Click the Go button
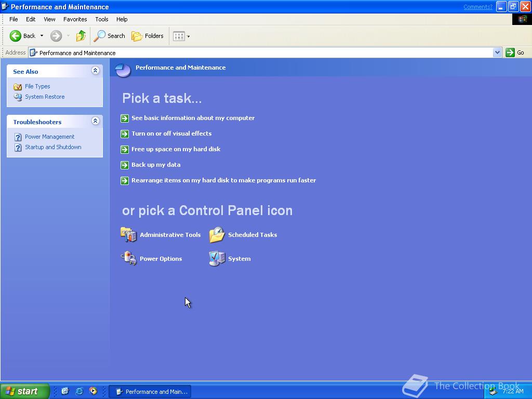The image size is (532, 399). pyautogui.click(x=515, y=52)
